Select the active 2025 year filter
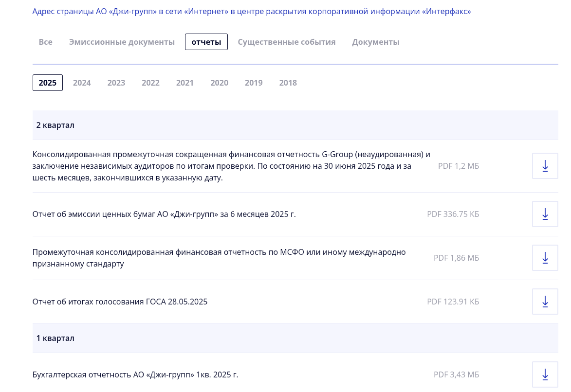 pyautogui.click(x=47, y=83)
